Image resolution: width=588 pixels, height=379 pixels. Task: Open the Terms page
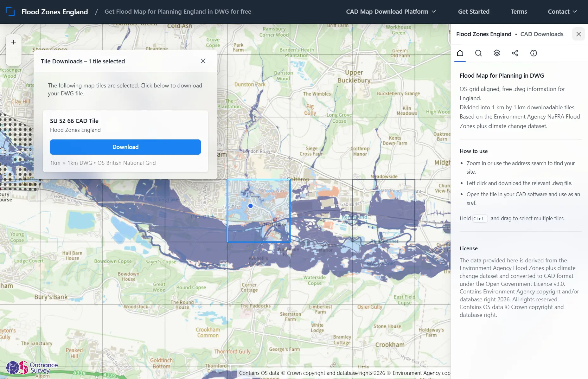pos(519,12)
